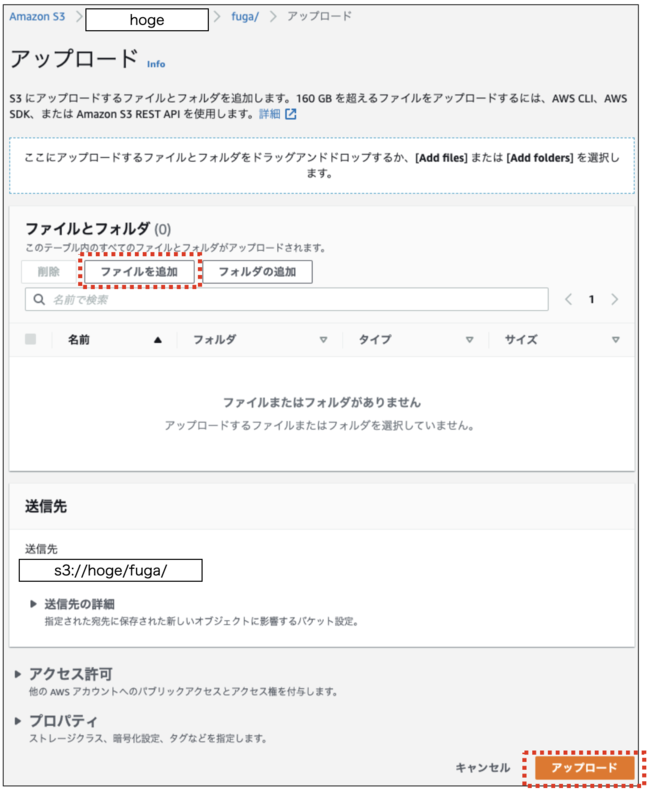Click the Amazon S3 breadcrumb link
651x800 pixels.
[37, 16]
